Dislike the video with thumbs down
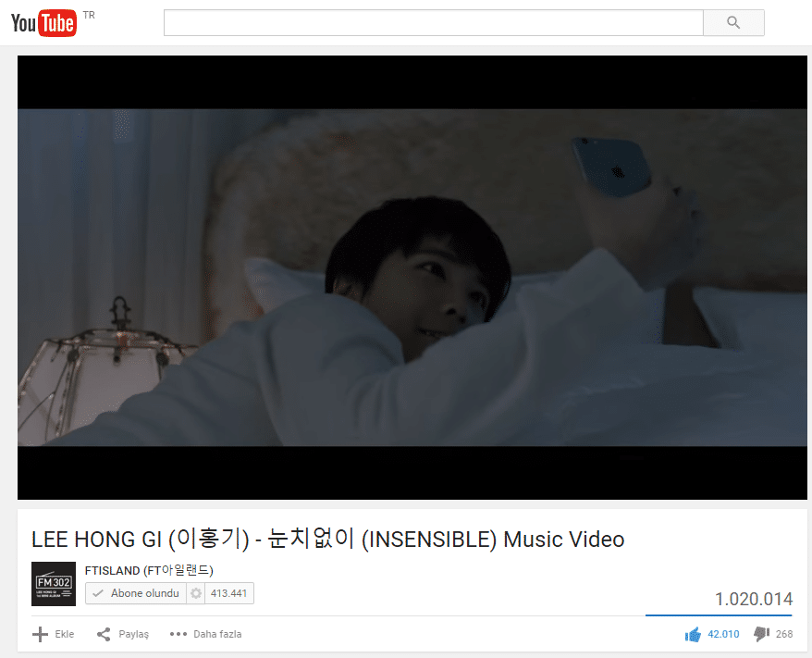 (761, 634)
